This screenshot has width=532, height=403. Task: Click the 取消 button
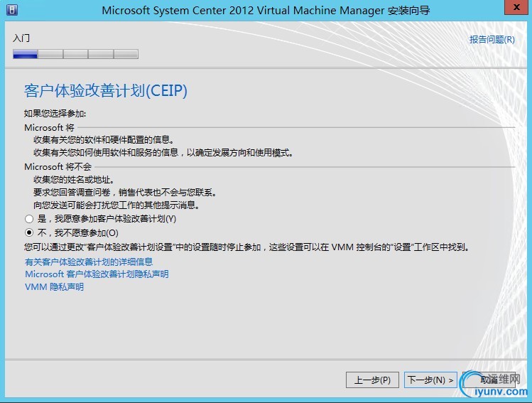pyautogui.click(x=489, y=380)
